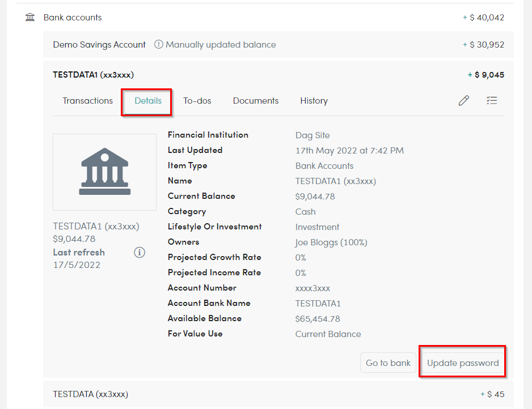The width and height of the screenshot is (532, 409).
Task: Click the Financial Institution label
Action: pyautogui.click(x=208, y=135)
